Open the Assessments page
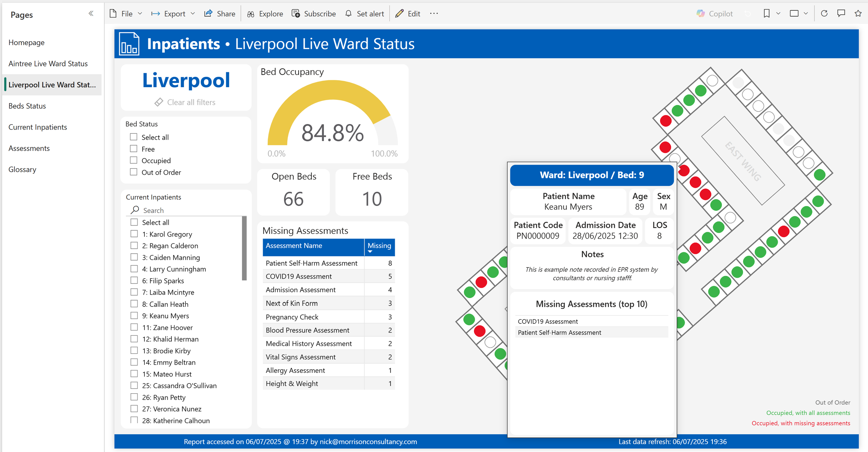868x452 pixels. (x=29, y=148)
